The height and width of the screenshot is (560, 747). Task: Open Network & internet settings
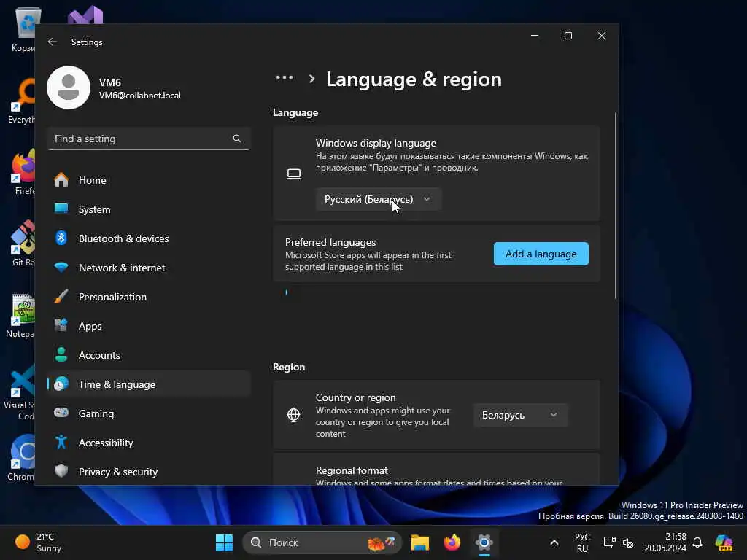(x=149, y=268)
